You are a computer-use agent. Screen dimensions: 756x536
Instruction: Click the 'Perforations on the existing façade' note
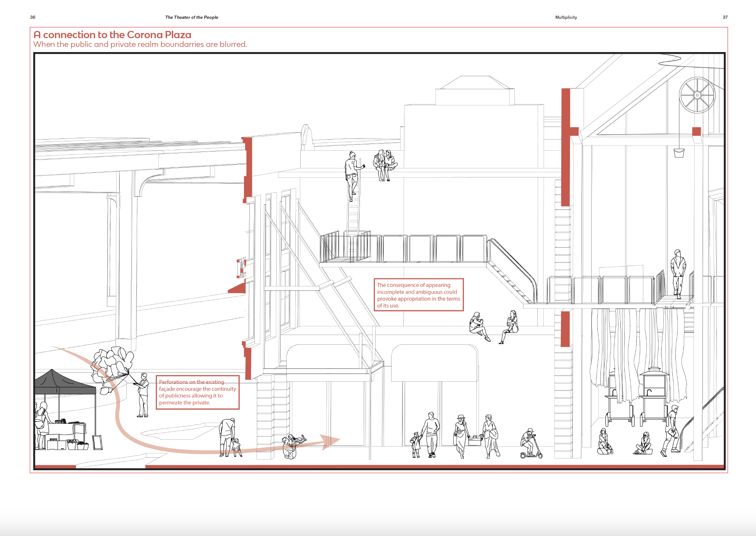198,392
